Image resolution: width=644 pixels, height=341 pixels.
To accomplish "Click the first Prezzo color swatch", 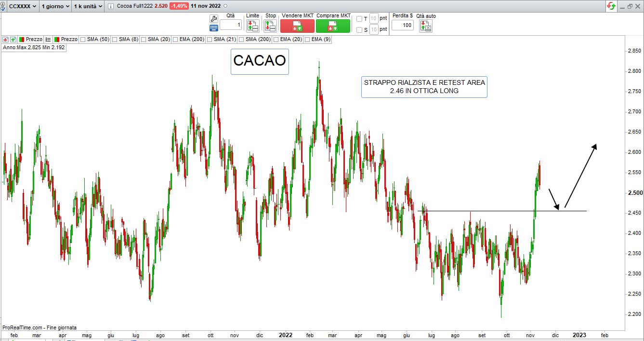I will pos(22,39).
